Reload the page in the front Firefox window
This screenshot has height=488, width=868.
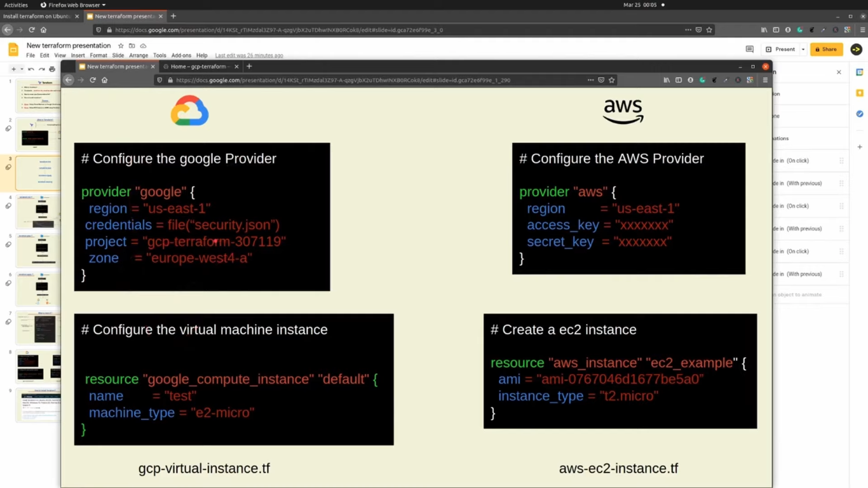[x=93, y=80]
